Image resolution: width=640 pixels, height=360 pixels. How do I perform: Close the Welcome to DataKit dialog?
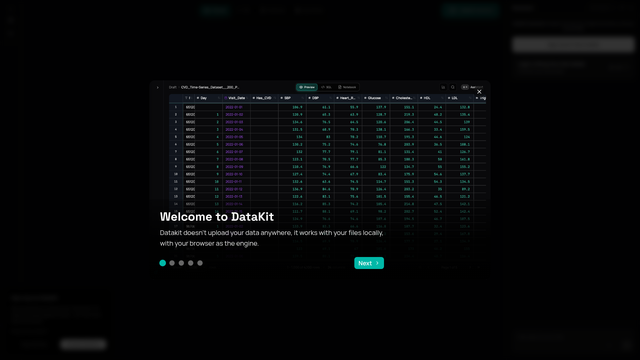(x=479, y=92)
